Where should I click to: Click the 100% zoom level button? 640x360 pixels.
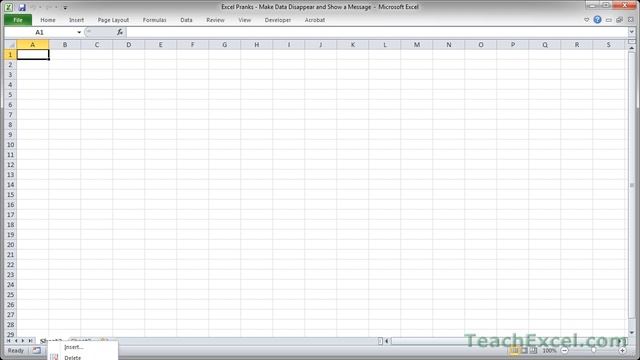click(x=549, y=350)
